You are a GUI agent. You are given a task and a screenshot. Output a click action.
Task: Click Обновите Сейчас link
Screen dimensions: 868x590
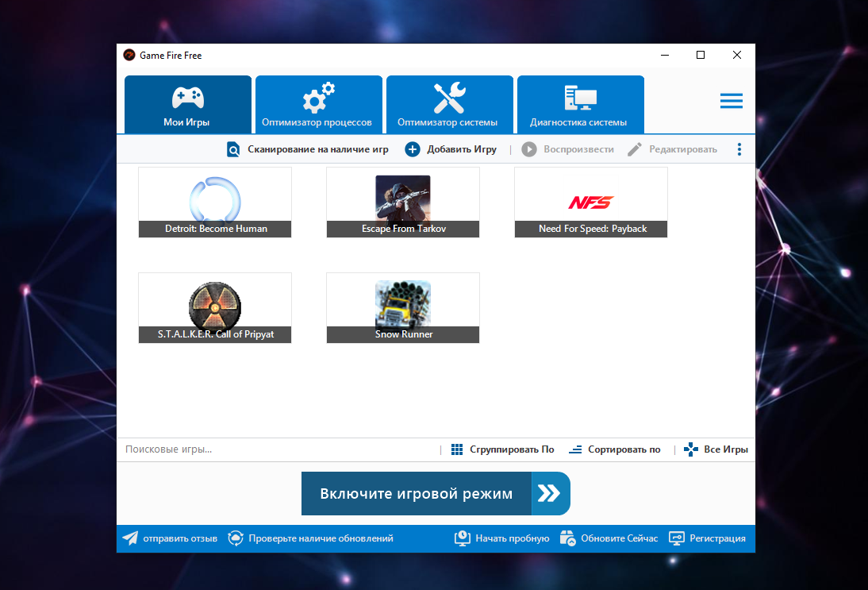(620, 538)
